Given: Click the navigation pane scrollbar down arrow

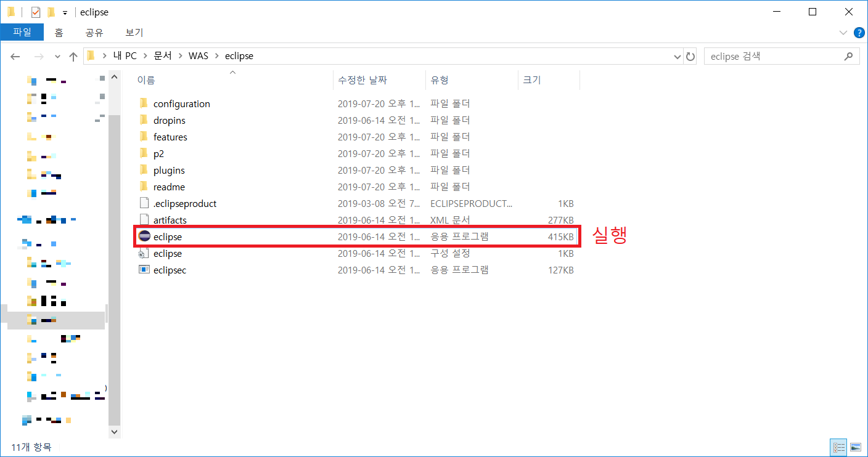Looking at the screenshot, I should point(114,432).
